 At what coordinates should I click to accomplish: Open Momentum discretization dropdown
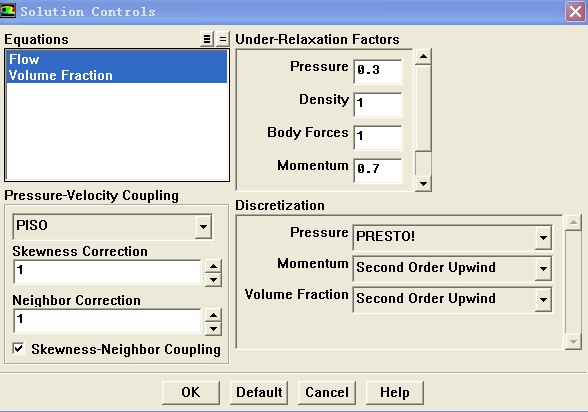[x=543, y=268]
